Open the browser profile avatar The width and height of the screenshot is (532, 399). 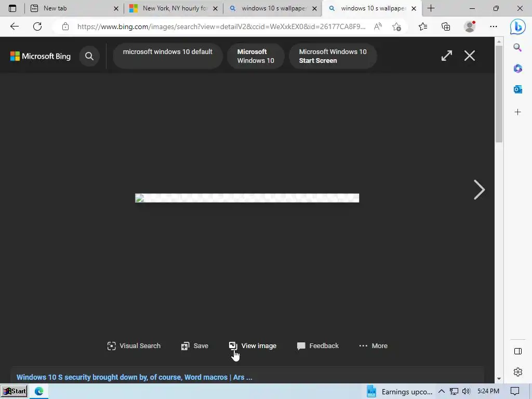470,26
